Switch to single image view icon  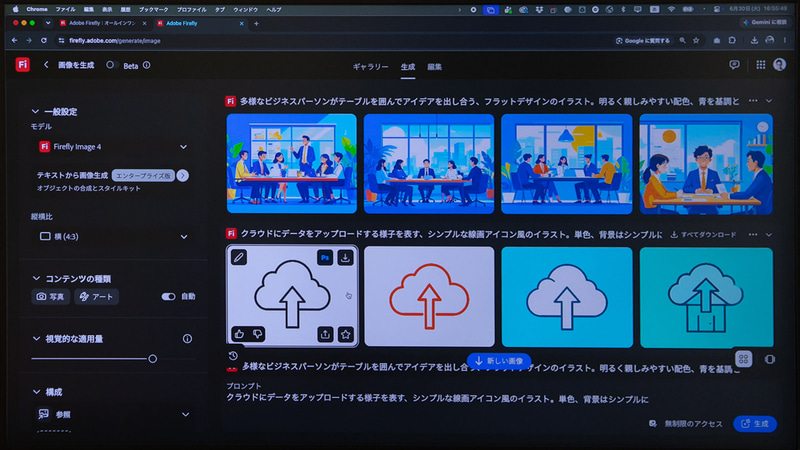770,360
